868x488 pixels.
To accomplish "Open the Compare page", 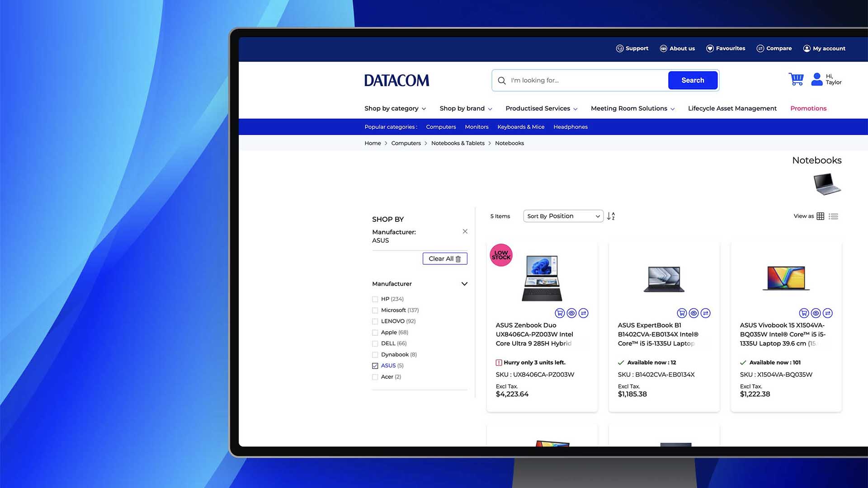I will [x=774, y=48].
